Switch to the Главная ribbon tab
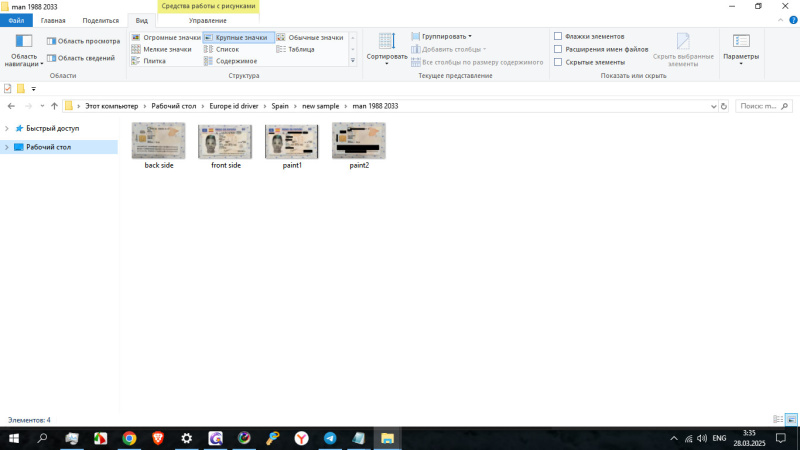Screen dimensions: 800x450 pos(53,20)
